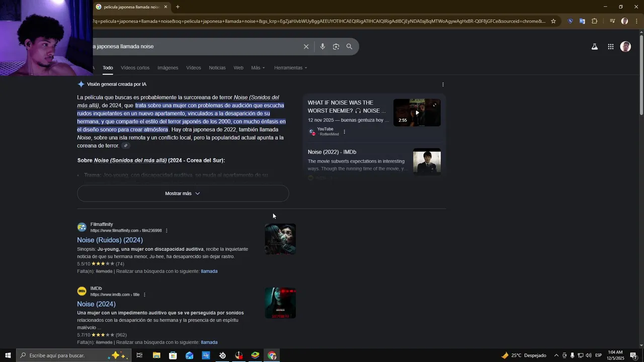This screenshot has height=362, width=644.
Task: Open Noise (Ruidos) (2024) Filmaffinity link
Action: click(x=110, y=240)
